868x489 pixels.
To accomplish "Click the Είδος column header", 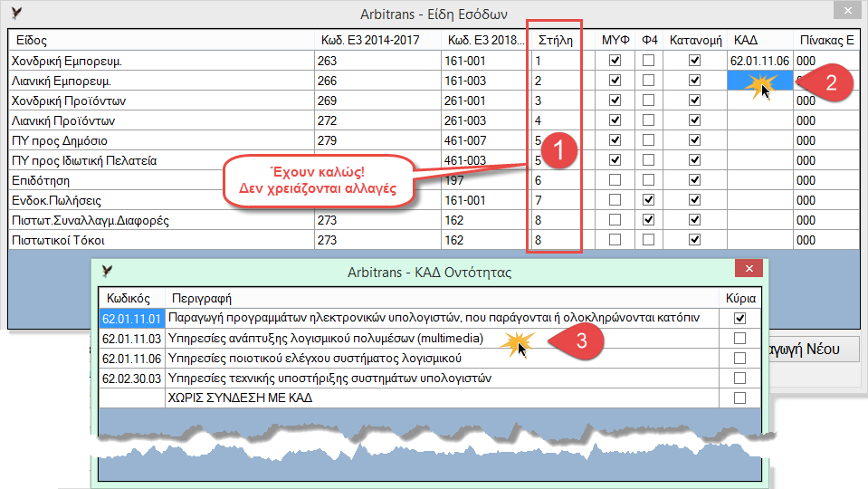I will click(162, 41).
